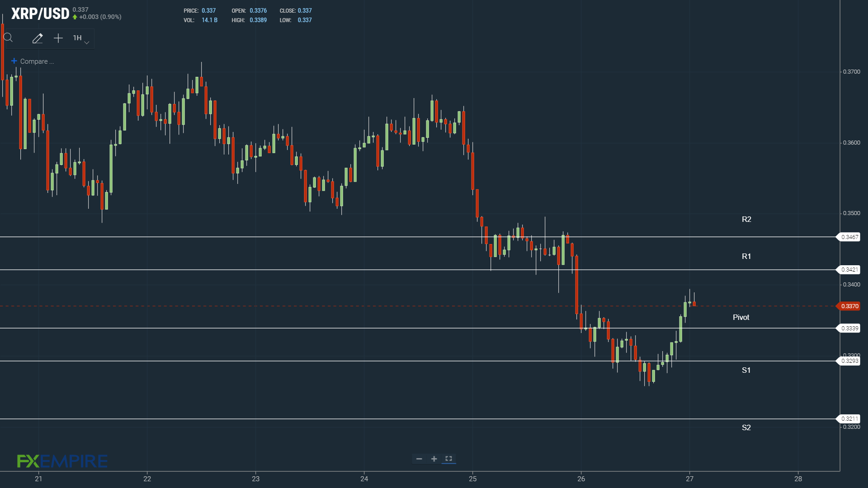
Task: Click Compare to add a symbol
Action: [33, 61]
